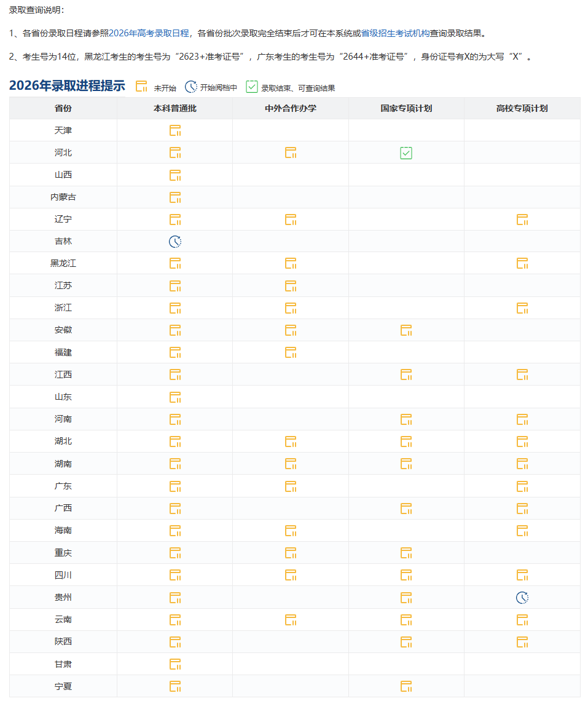This screenshot has height=717, width=588.
Task: Select the 河北 province cell
Action: tap(63, 153)
